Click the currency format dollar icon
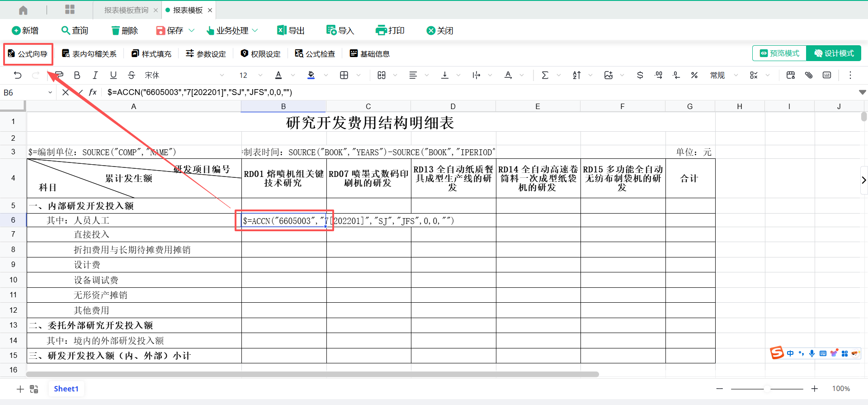Viewport: 868px width, 405px height. pos(640,75)
